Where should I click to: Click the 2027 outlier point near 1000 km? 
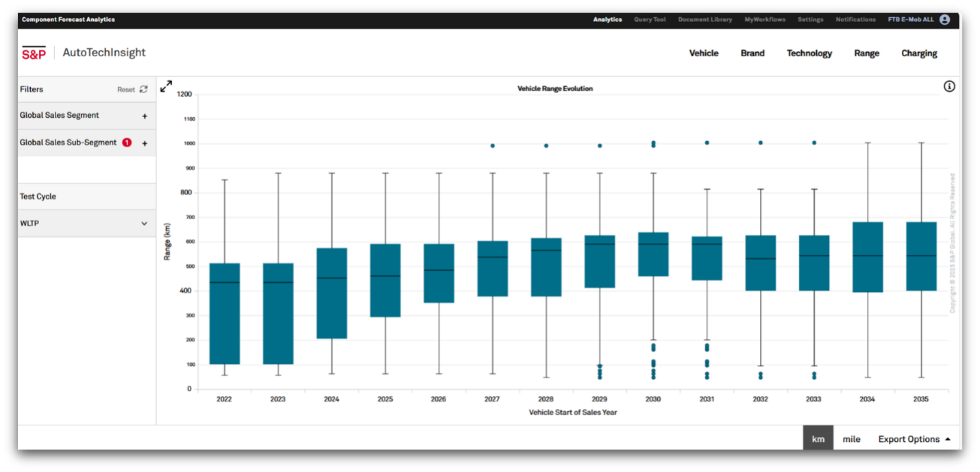click(492, 146)
